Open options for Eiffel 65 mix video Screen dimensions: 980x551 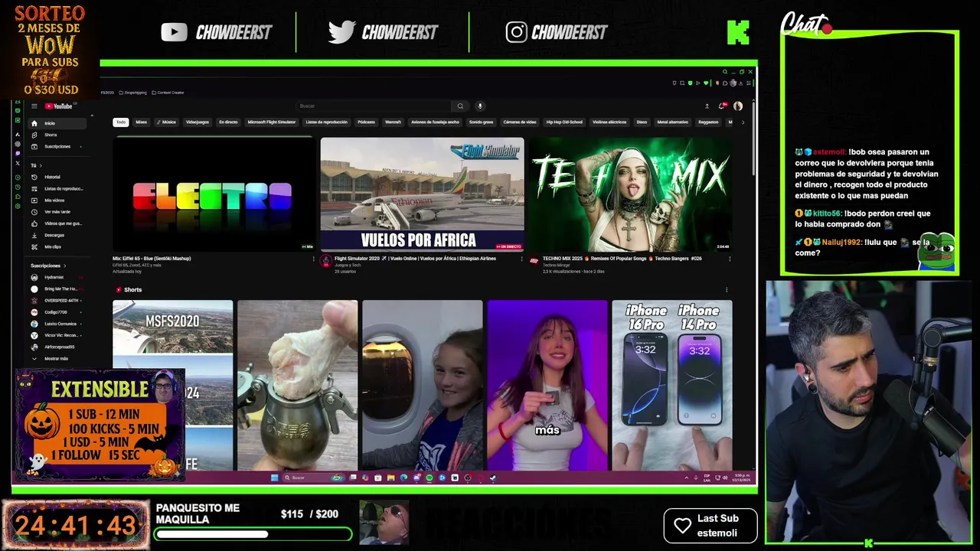(313, 259)
